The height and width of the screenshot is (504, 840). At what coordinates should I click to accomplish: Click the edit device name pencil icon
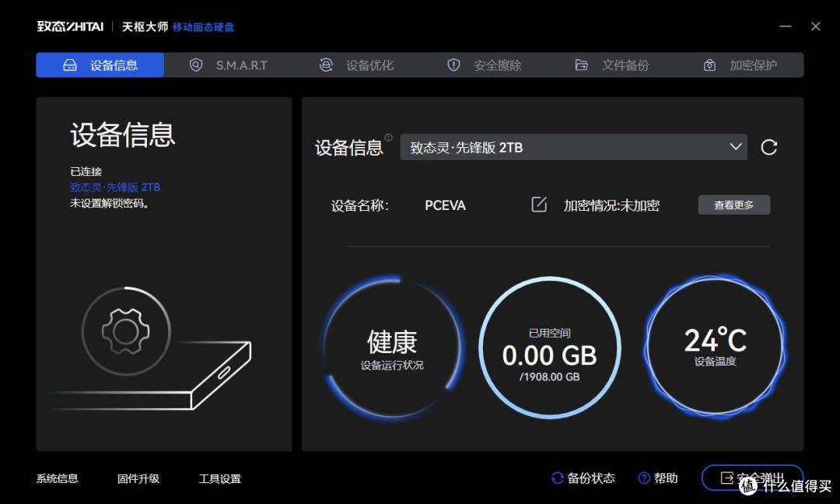(x=539, y=204)
